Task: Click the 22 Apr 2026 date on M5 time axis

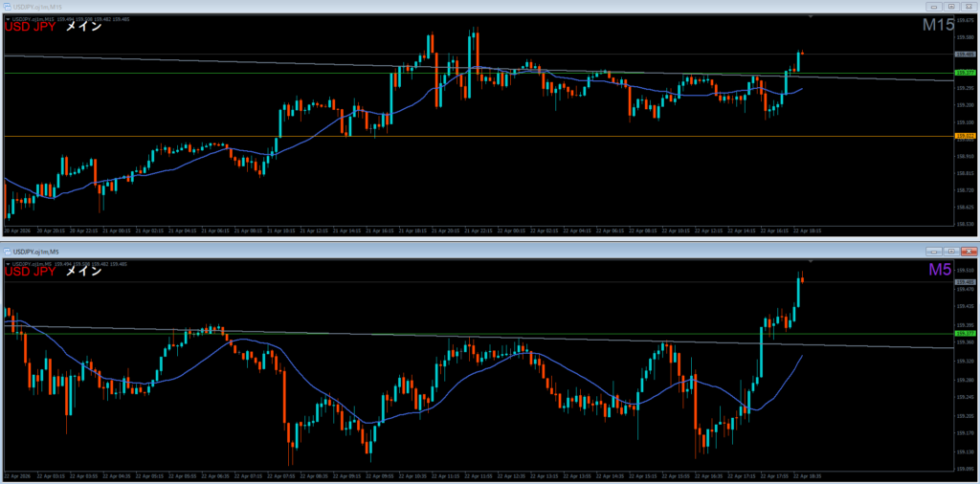Action: coord(16,476)
